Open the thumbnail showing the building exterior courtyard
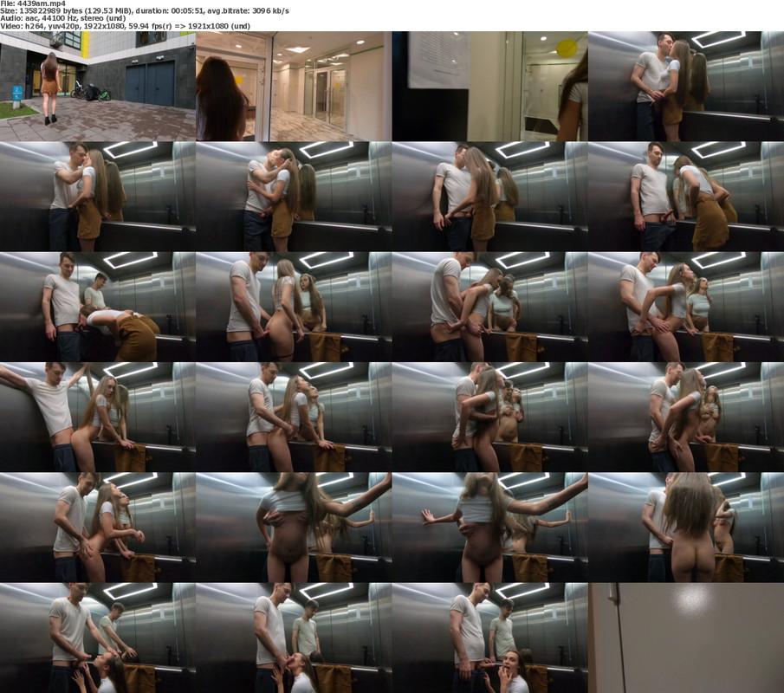784x693 pixels. [x=98, y=86]
